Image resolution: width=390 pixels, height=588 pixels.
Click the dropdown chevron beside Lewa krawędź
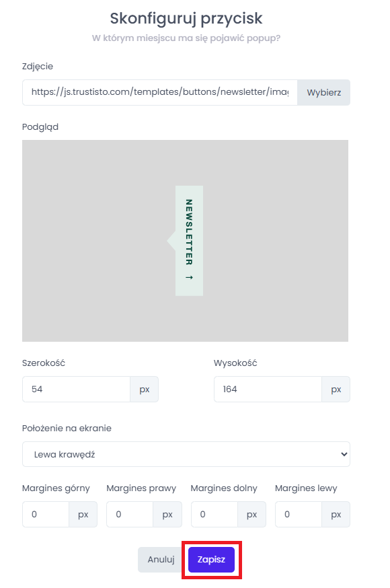tap(344, 454)
